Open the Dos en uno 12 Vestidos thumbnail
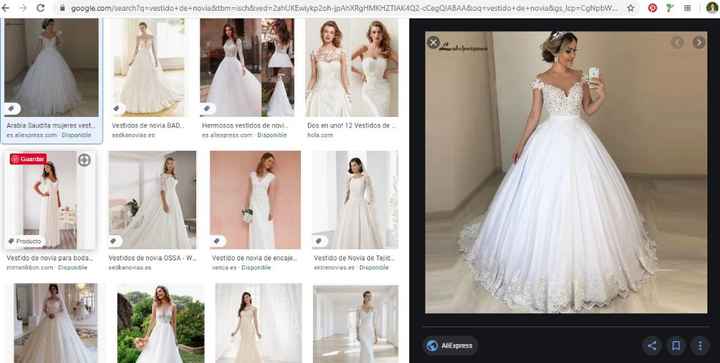720x363 pixels. pyautogui.click(x=352, y=67)
